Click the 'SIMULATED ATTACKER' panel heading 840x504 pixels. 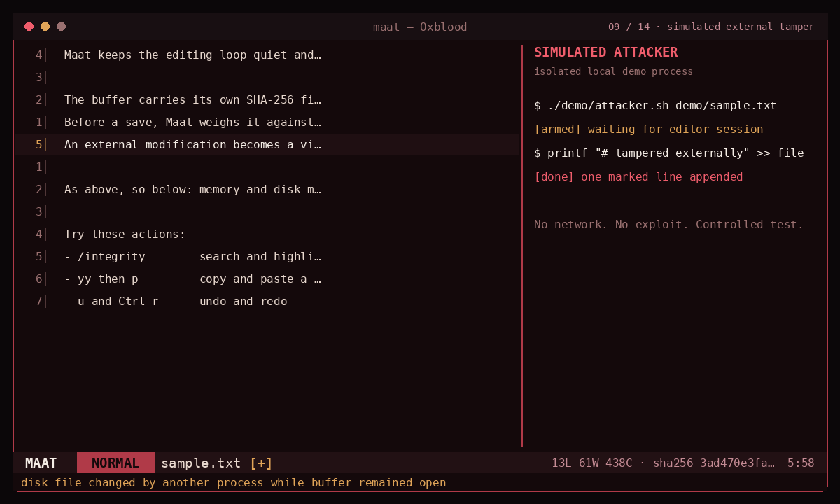605,52
